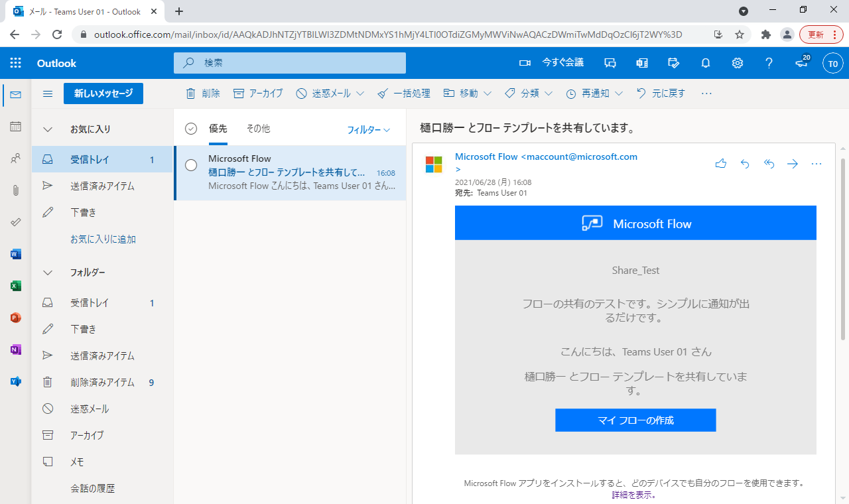Viewport: 849px width, 504px height.
Task: Open the TO account avatar
Action: (833, 64)
